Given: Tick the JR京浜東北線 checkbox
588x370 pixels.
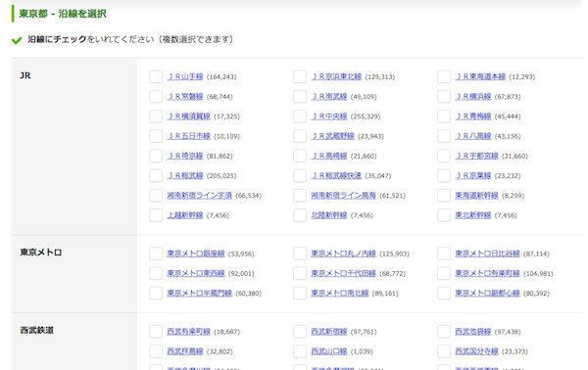Looking at the screenshot, I should [x=300, y=76].
